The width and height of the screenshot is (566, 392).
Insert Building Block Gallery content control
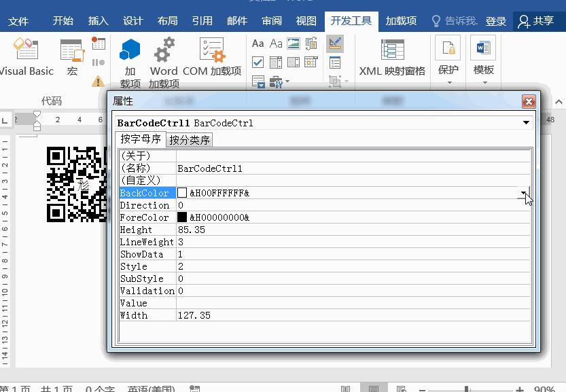click(x=311, y=43)
